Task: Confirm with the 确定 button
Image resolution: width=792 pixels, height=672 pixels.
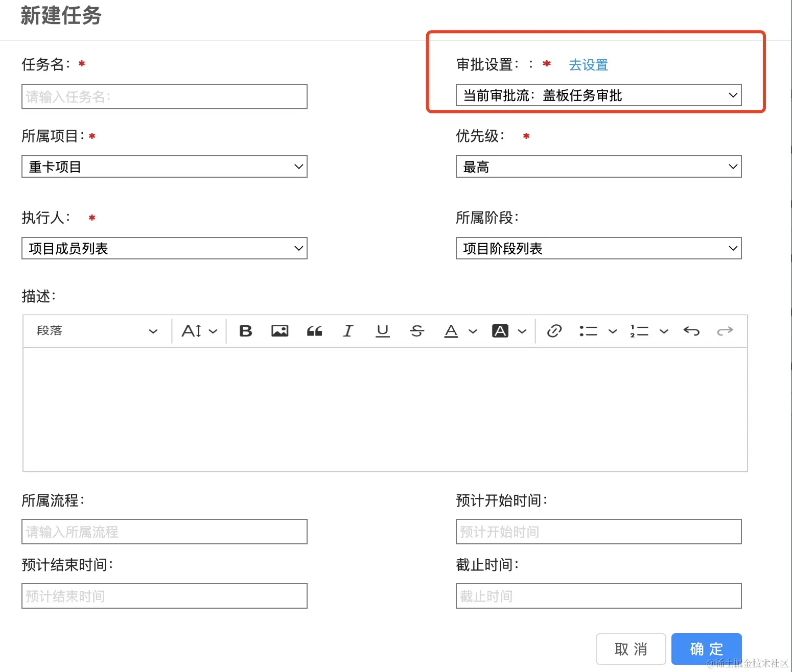Action: pos(707,649)
